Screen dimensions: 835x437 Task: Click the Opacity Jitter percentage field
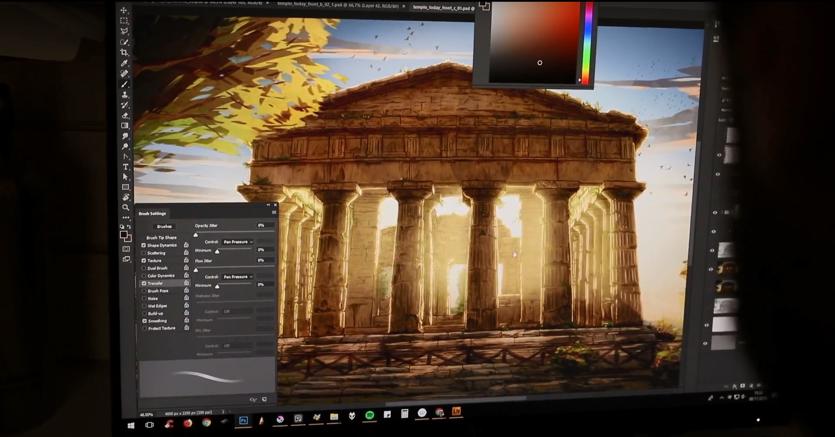coord(265,226)
